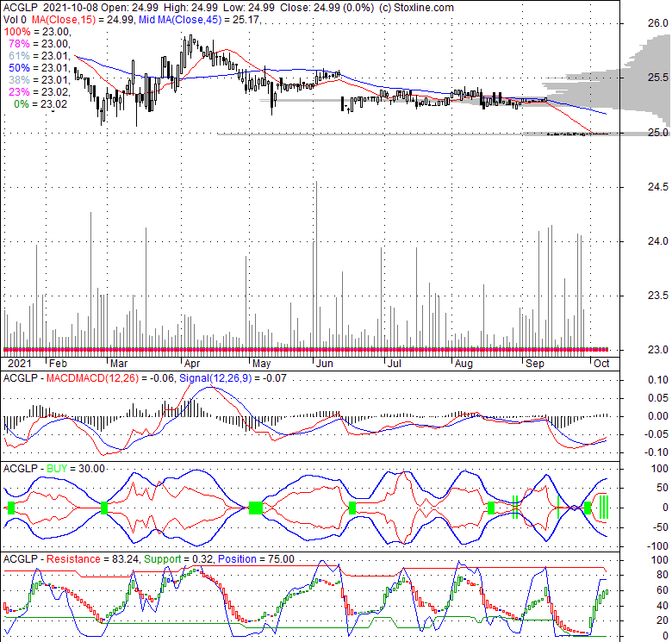Image resolution: width=672 pixels, height=642 pixels.
Task: Click the '50% = 23.01' level label
Action: pyautogui.click(x=39, y=68)
